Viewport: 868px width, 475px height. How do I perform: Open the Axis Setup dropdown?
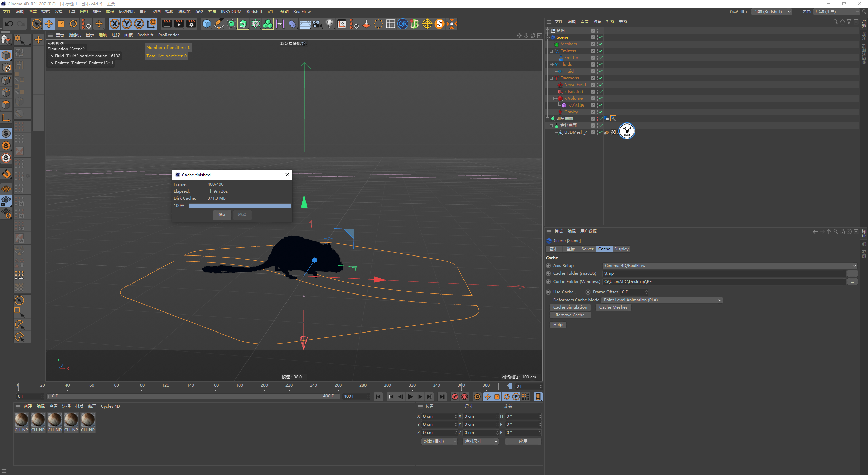pyautogui.click(x=730, y=266)
